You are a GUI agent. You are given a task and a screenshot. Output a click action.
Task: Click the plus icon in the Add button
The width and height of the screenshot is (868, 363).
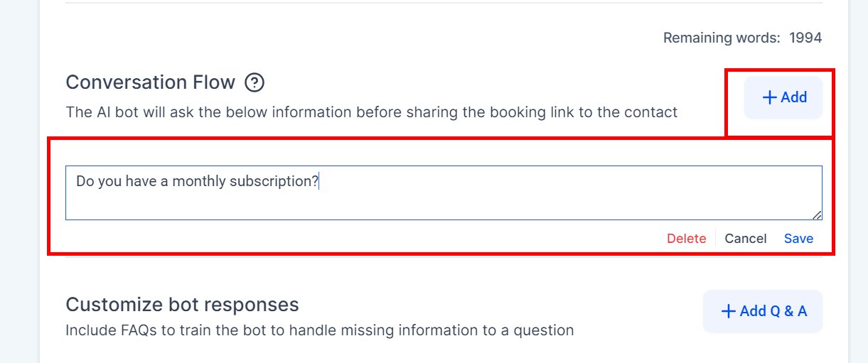(x=769, y=98)
